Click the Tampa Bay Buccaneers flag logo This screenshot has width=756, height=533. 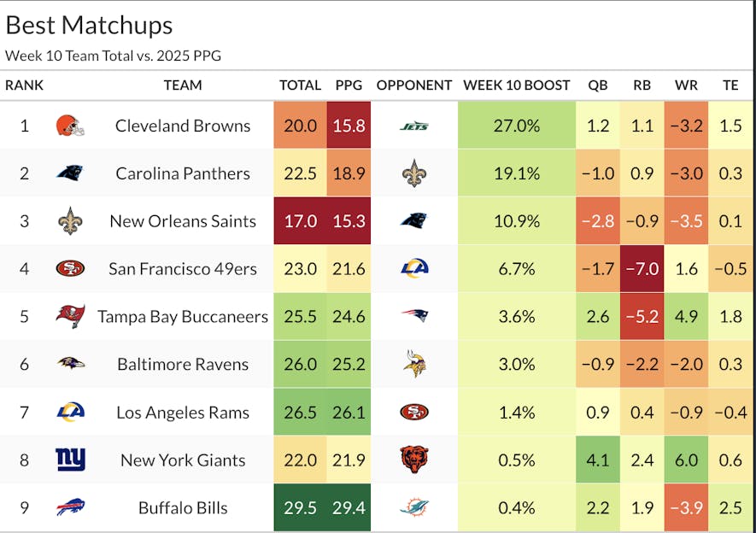point(70,316)
